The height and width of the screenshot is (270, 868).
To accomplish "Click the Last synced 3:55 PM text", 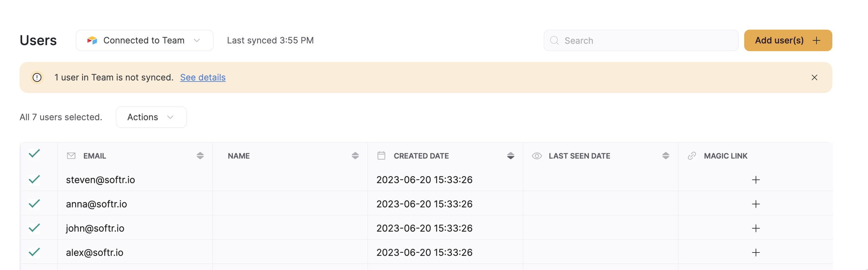I will click(270, 40).
